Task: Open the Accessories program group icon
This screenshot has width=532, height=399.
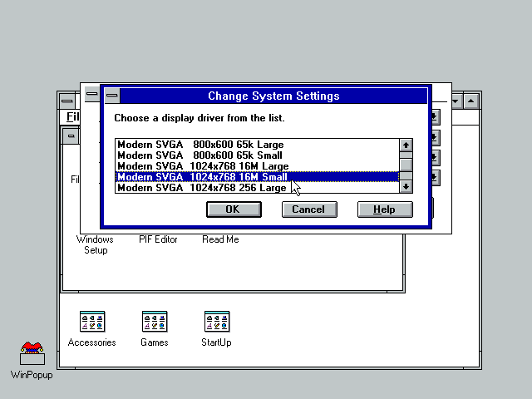Action: (x=91, y=322)
